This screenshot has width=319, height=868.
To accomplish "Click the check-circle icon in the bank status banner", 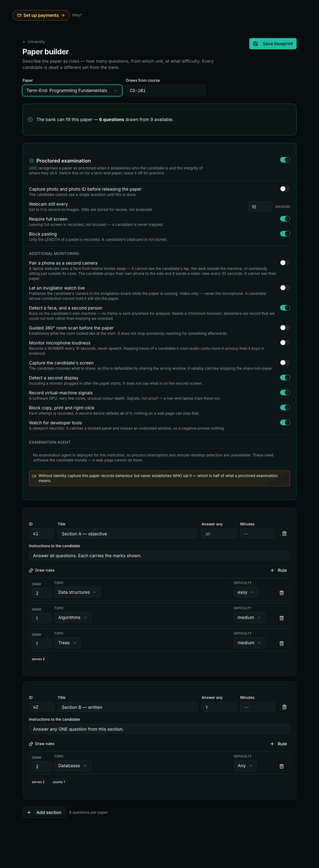I will [30, 119].
